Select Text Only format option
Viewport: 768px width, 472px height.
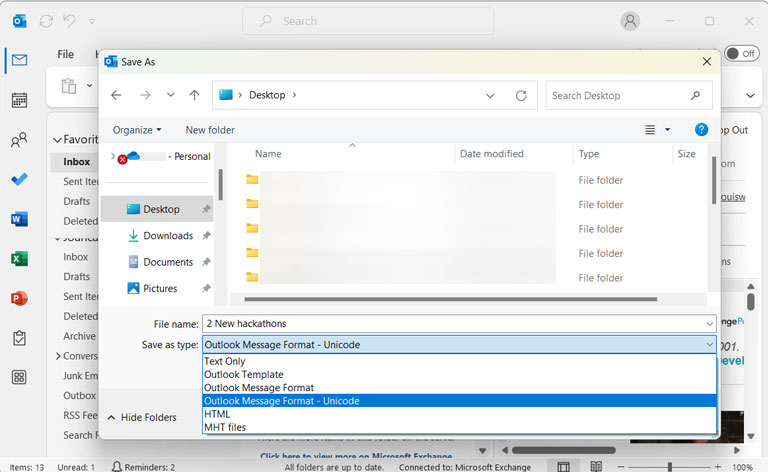click(x=225, y=362)
